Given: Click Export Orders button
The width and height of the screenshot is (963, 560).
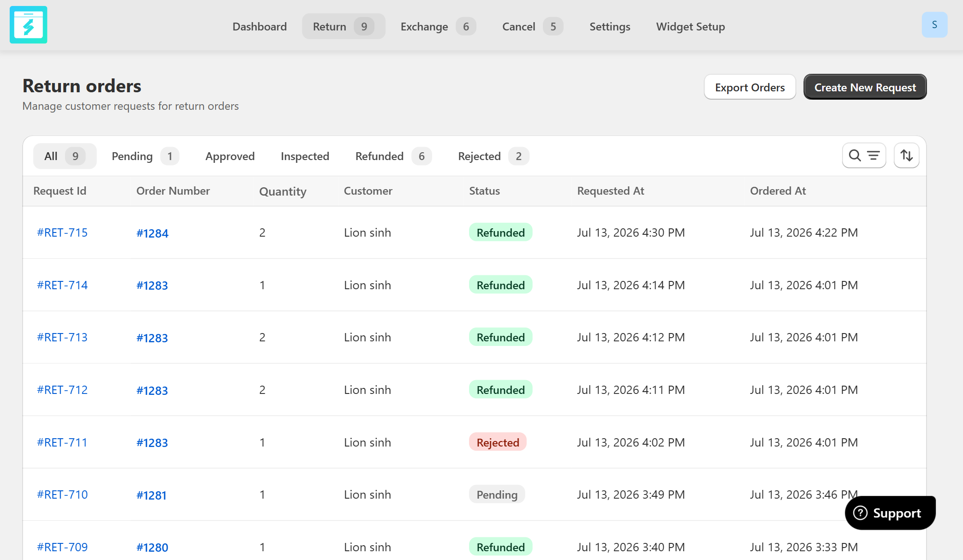Looking at the screenshot, I should pos(750,87).
